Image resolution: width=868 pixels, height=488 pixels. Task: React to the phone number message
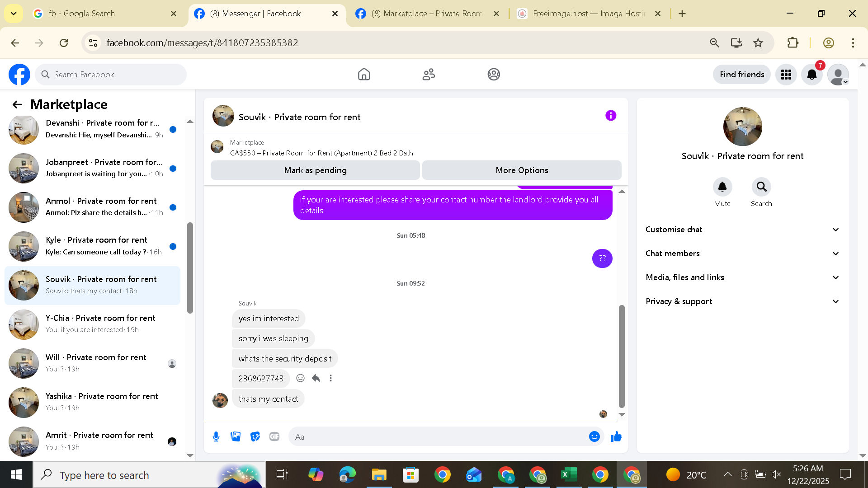coord(300,378)
